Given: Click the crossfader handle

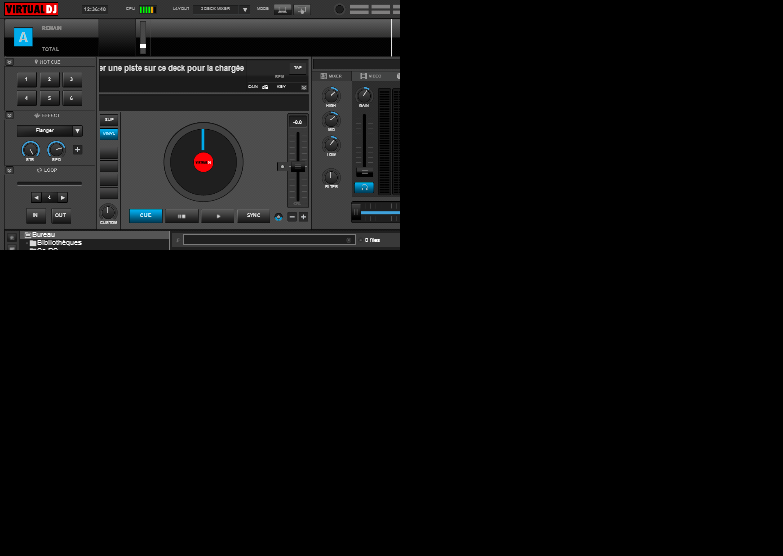Looking at the screenshot, I should pos(356,212).
